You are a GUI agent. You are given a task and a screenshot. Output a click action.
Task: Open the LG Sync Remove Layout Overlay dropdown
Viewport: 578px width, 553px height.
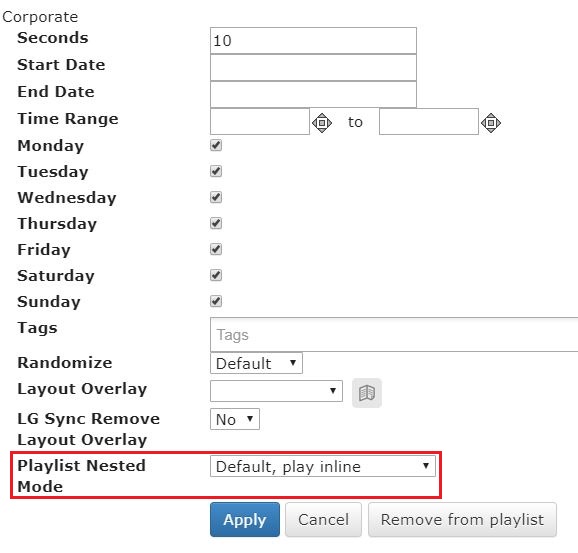235,419
